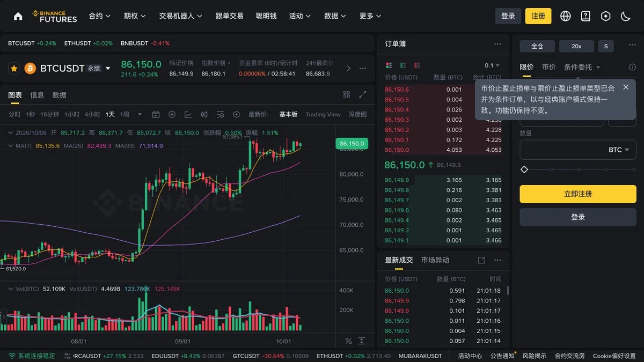
Task: Select the 限价 order tab
Action: click(526, 67)
